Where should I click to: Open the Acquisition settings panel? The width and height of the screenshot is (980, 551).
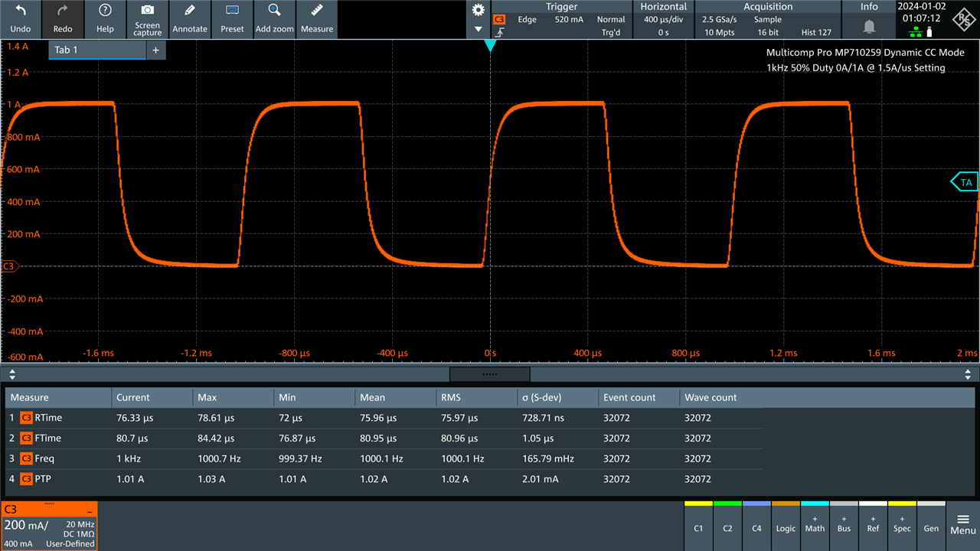(x=768, y=20)
